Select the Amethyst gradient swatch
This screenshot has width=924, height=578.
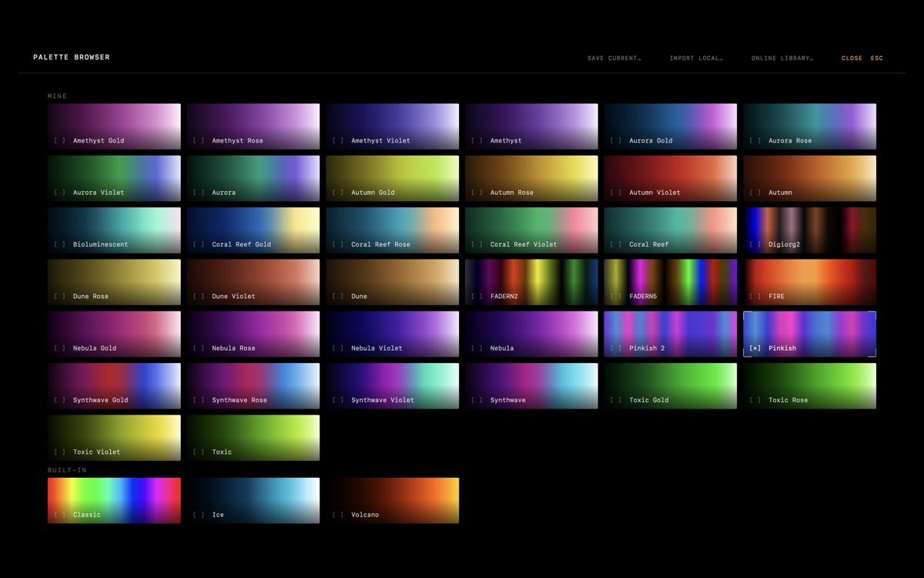531,126
